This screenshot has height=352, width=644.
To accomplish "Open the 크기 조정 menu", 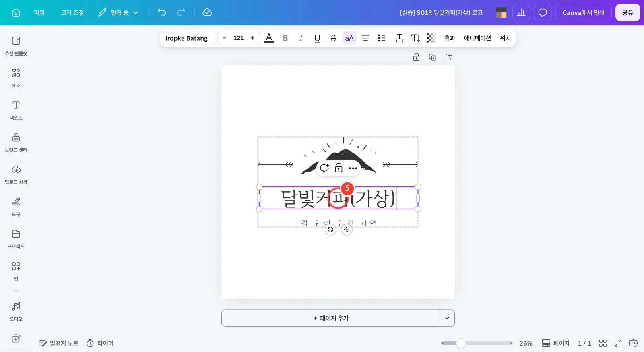I will [x=72, y=12].
